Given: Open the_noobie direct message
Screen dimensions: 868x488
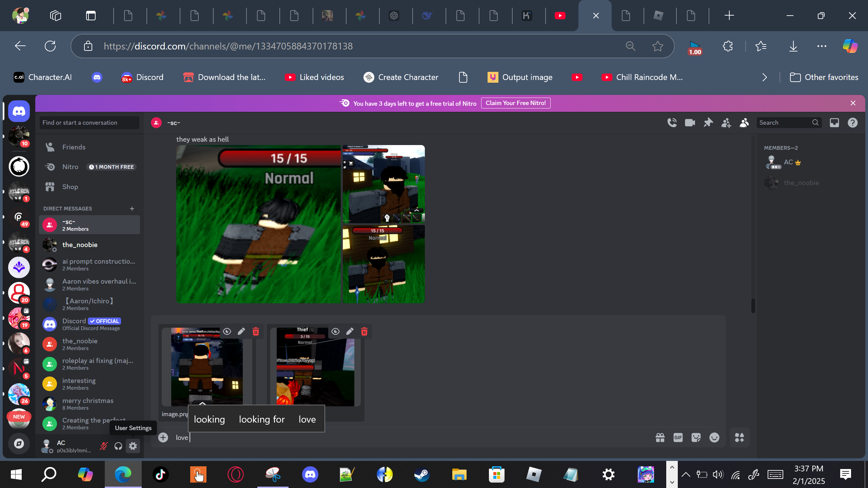Looking at the screenshot, I should 80,245.
